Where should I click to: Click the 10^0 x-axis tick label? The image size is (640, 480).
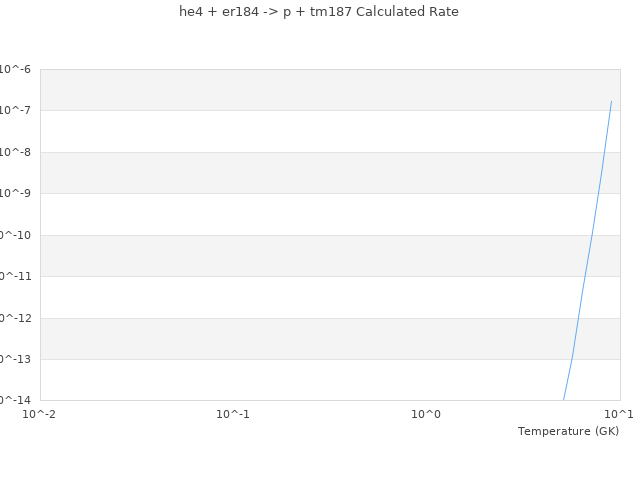point(426,414)
